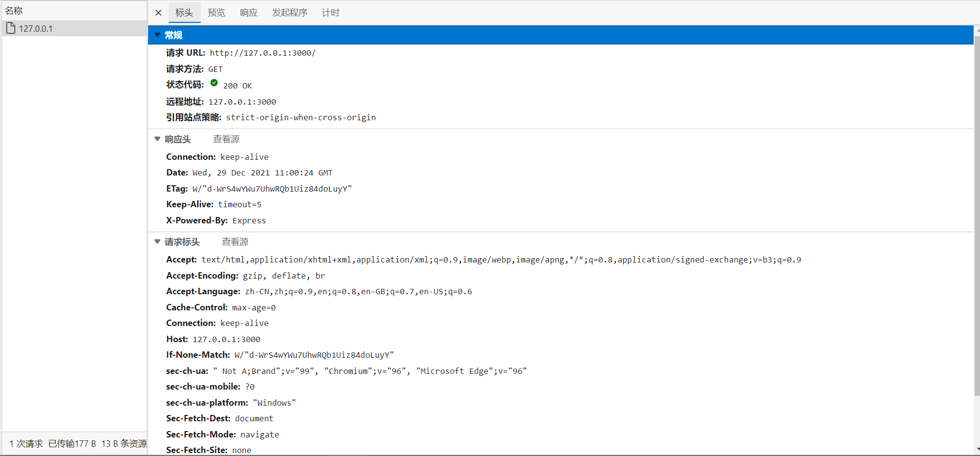
Task: Click the request URL http://127.0.0.1:3000/
Action: point(262,53)
